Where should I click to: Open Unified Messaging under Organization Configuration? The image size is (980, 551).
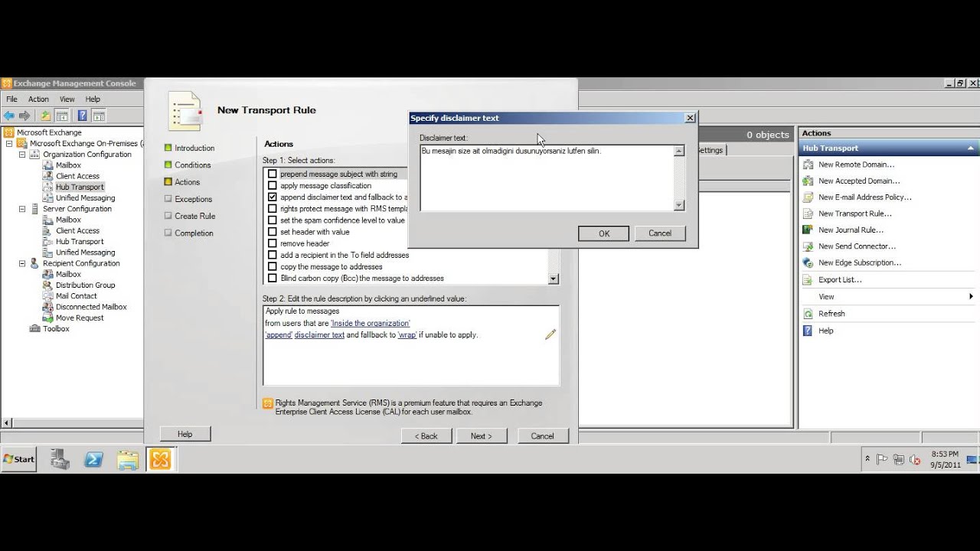click(x=85, y=197)
